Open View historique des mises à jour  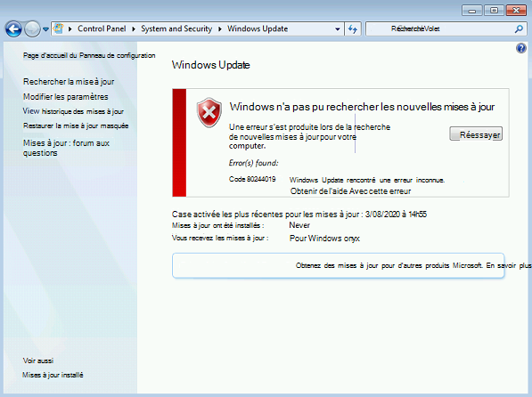73,111
